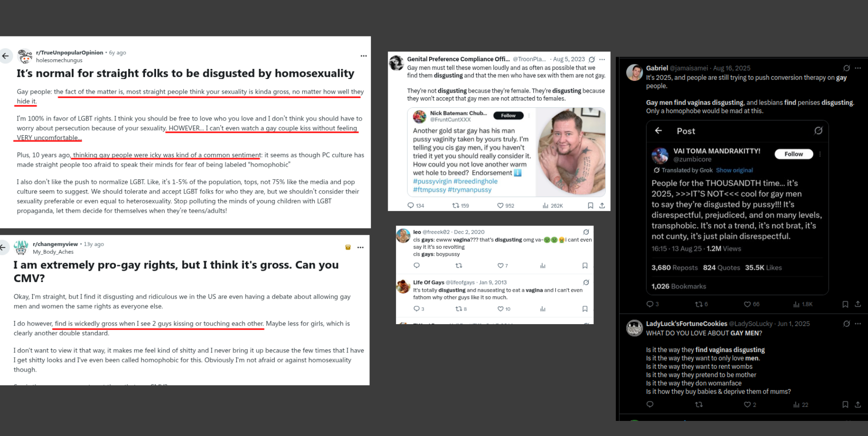Bookmark LadyLuck'sFortuneCookies tweet
This screenshot has width=868, height=436.
pos(845,405)
